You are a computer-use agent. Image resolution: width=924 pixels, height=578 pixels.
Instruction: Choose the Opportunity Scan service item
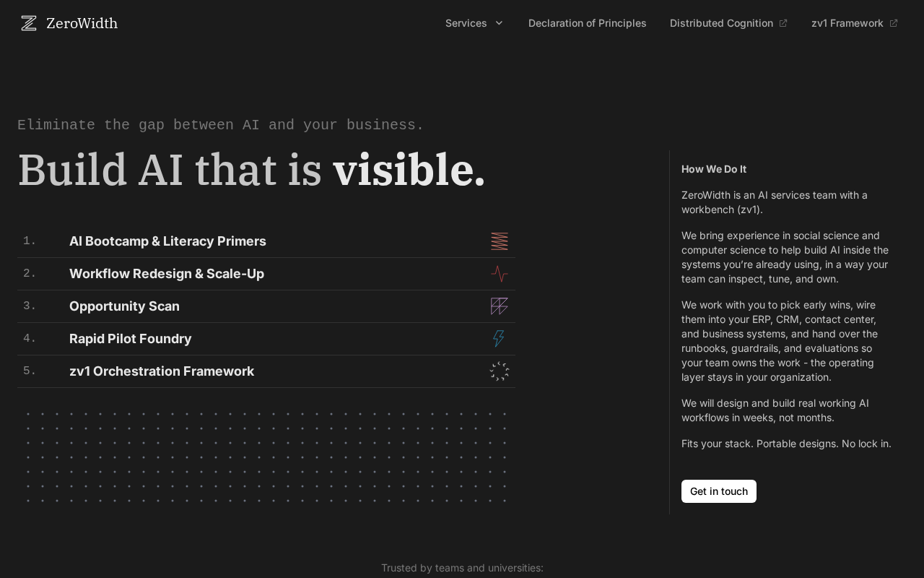pos(124,306)
